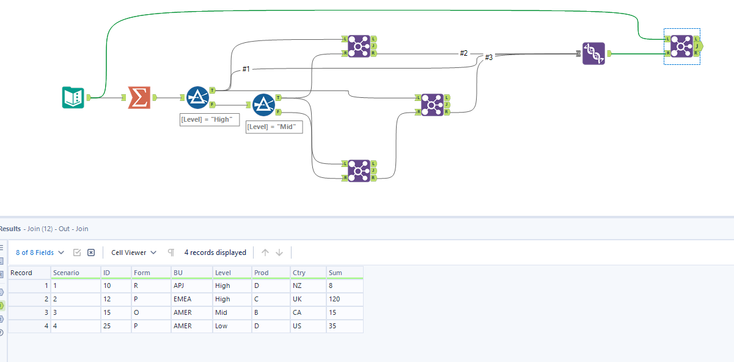Click the UK country cell
The width and height of the screenshot is (734, 362).
[x=308, y=299]
